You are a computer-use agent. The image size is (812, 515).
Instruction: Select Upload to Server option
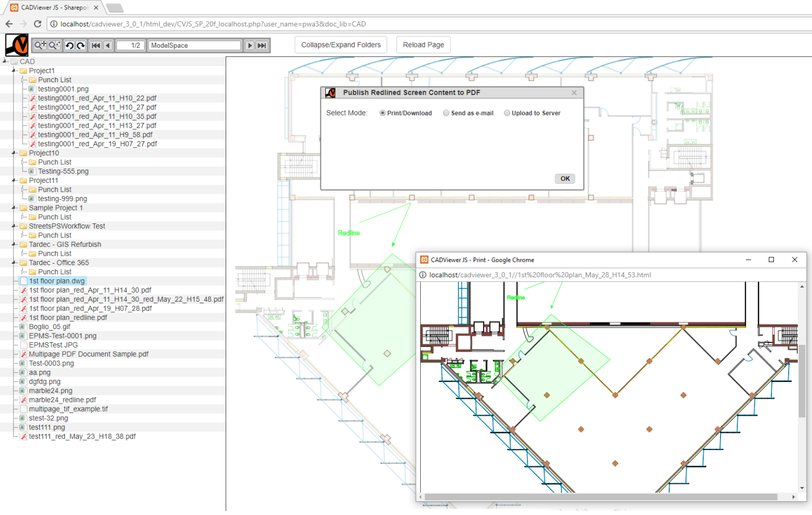tap(507, 113)
